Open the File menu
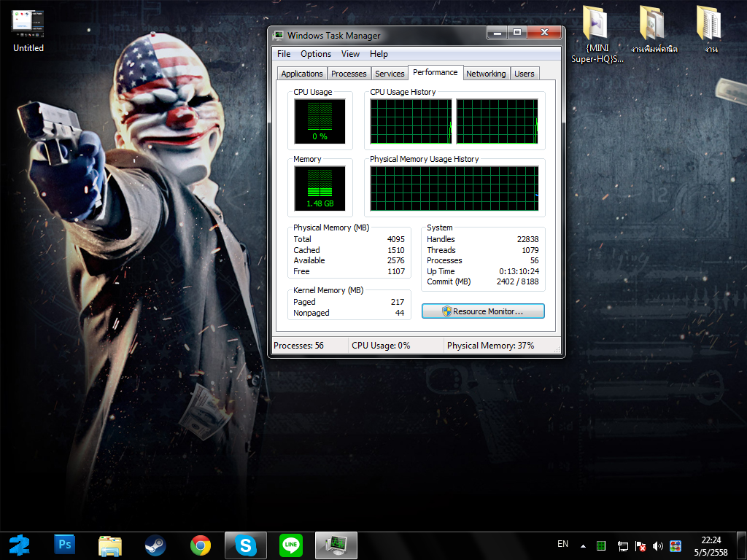This screenshot has width=747, height=560. coord(284,54)
